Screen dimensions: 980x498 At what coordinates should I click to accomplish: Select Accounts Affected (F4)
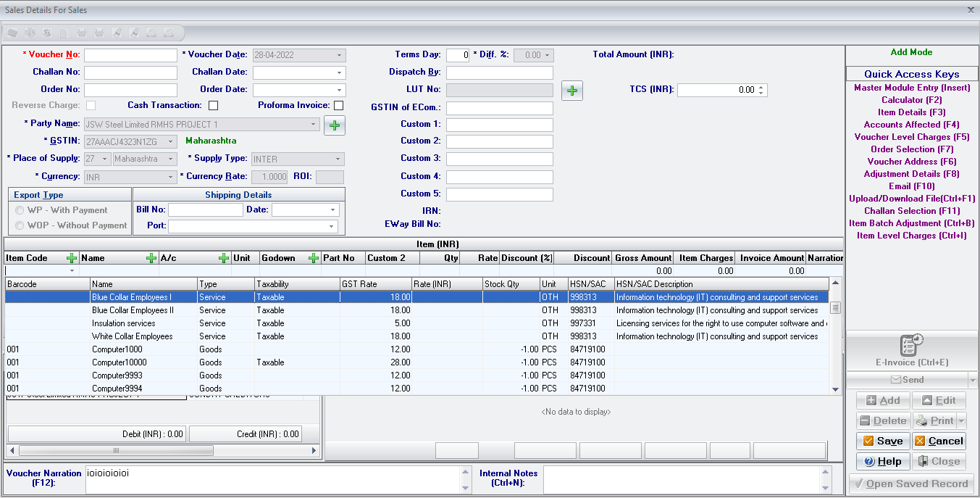912,125
